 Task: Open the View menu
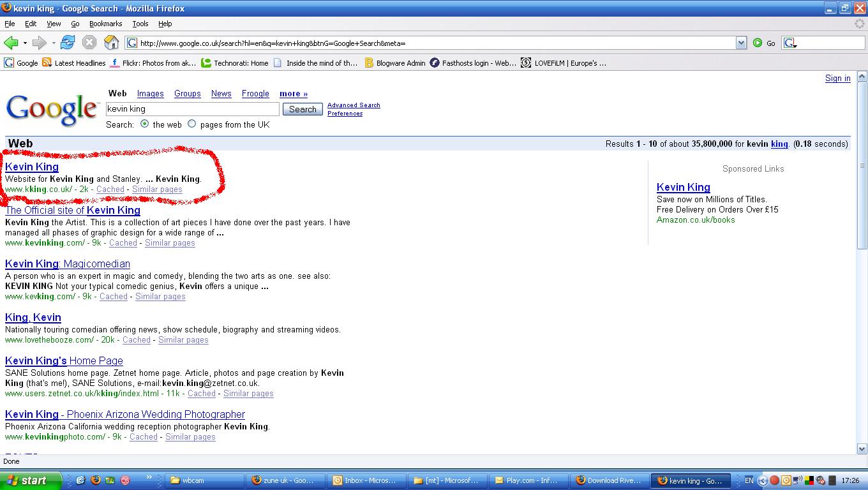[x=54, y=24]
